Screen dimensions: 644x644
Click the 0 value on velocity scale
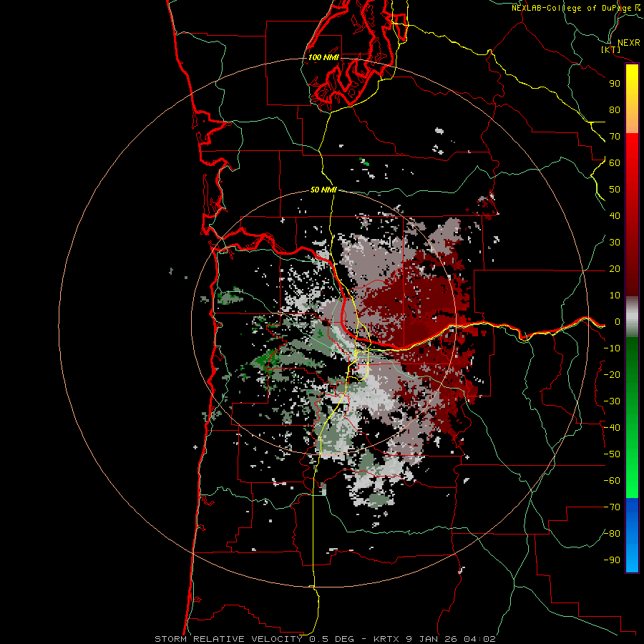(618, 322)
